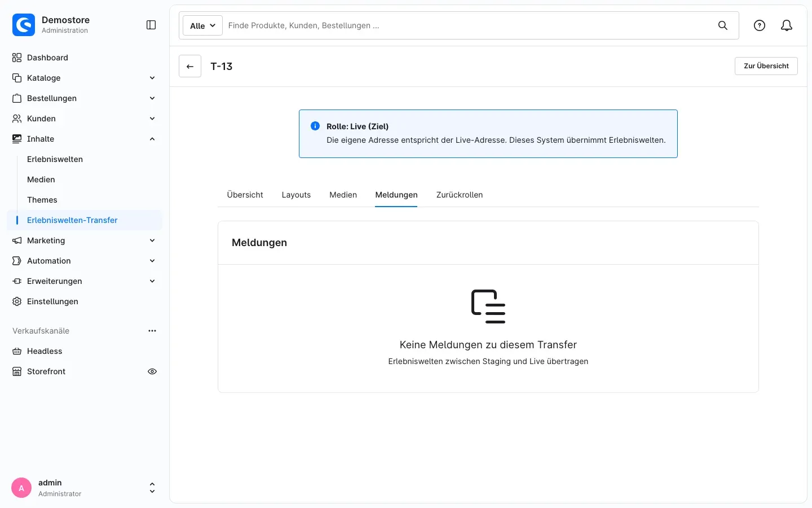Screen dimensions: 812x508
Task: Click the Kunden people icon
Action: tap(17, 119)
